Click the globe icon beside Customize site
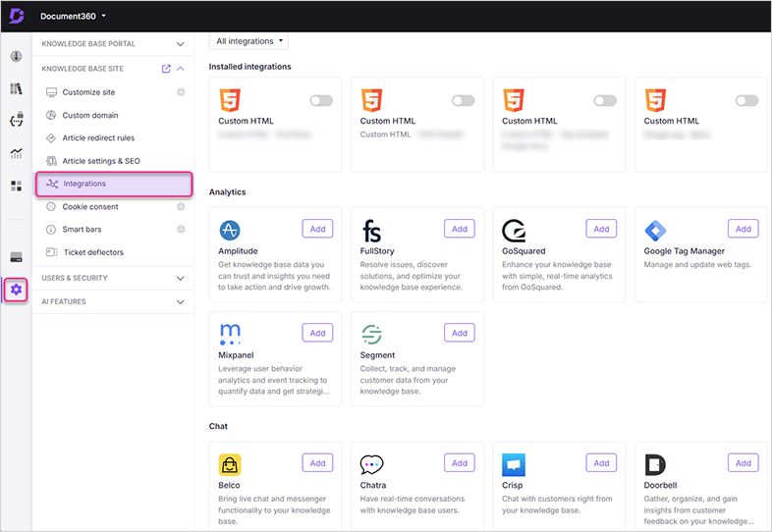 [x=181, y=92]
